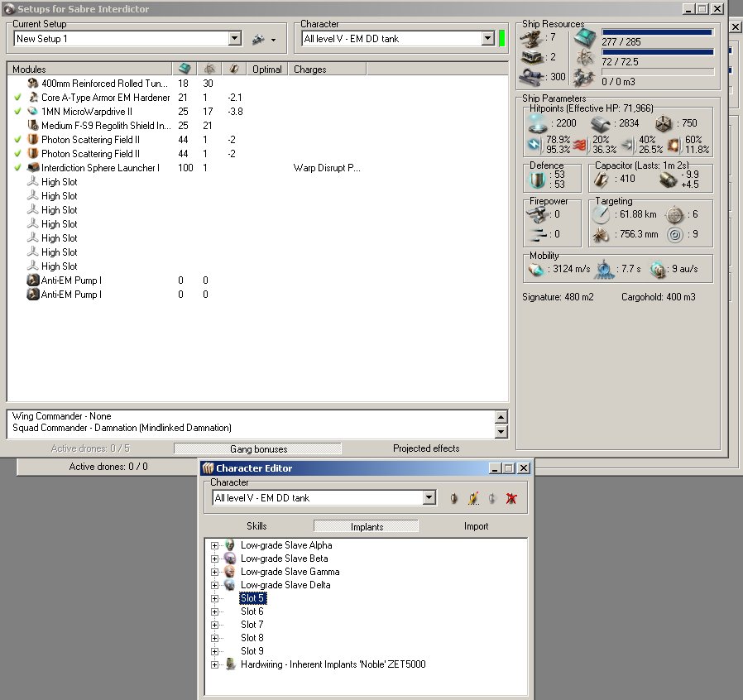Image resolution: width=743 pixels, height=700 pixels.
Task: Sort modules by powergrid column icon
Action: pos(209,69)
